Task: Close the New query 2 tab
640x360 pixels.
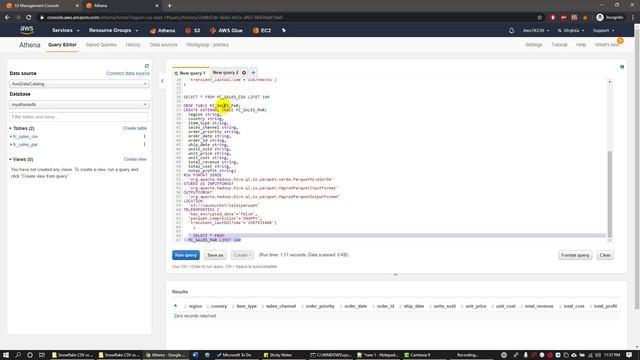Action: pos(244,73)
